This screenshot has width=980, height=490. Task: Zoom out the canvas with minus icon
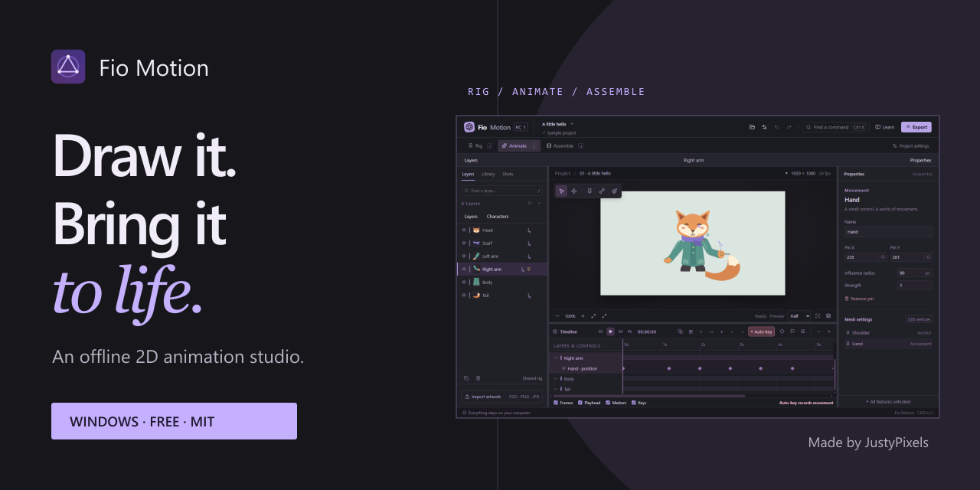557,315
